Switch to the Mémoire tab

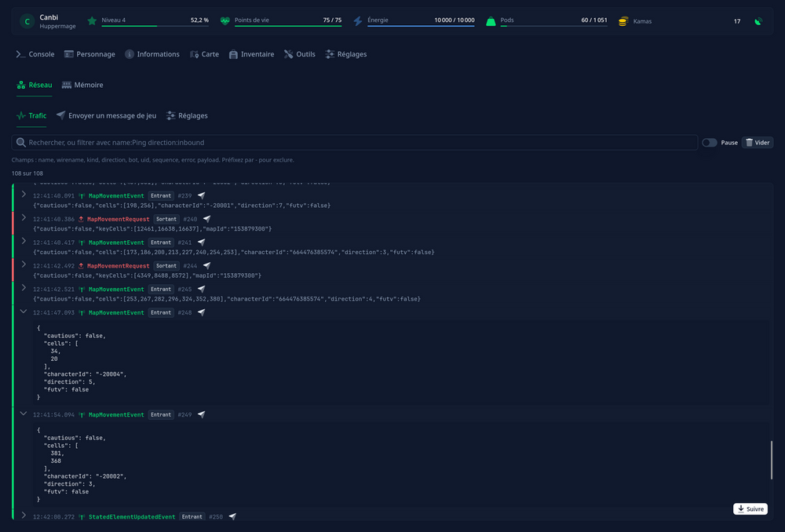pyautogui.click(x=82, y=85)
